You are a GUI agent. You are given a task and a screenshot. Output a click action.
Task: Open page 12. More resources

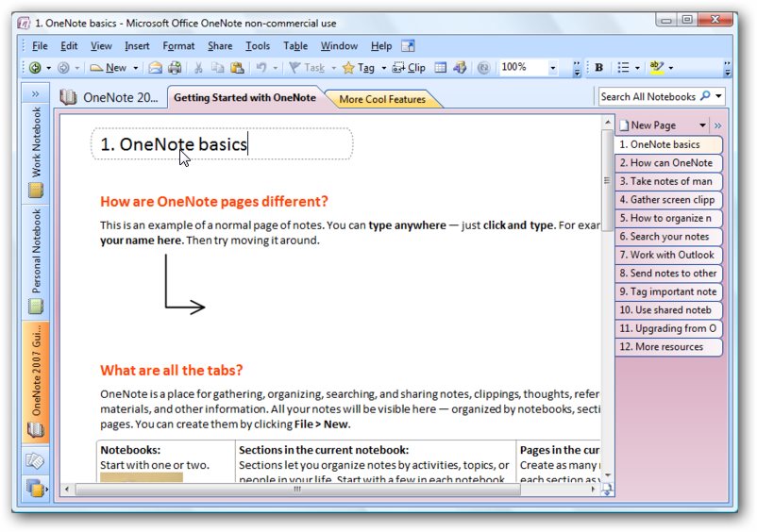[668, 347]
